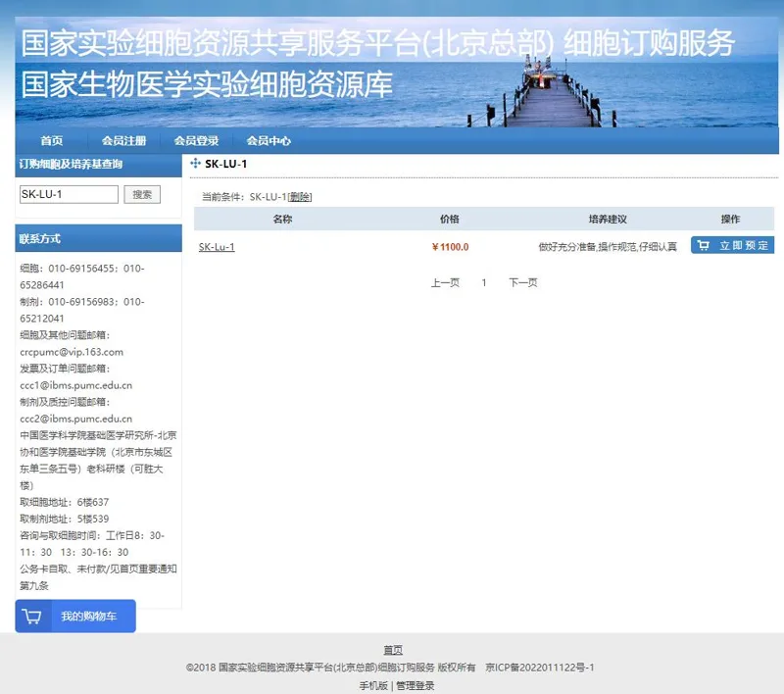Go to previous page 上一页
This screenshot has width=784, height=694.
coord(445,282)
